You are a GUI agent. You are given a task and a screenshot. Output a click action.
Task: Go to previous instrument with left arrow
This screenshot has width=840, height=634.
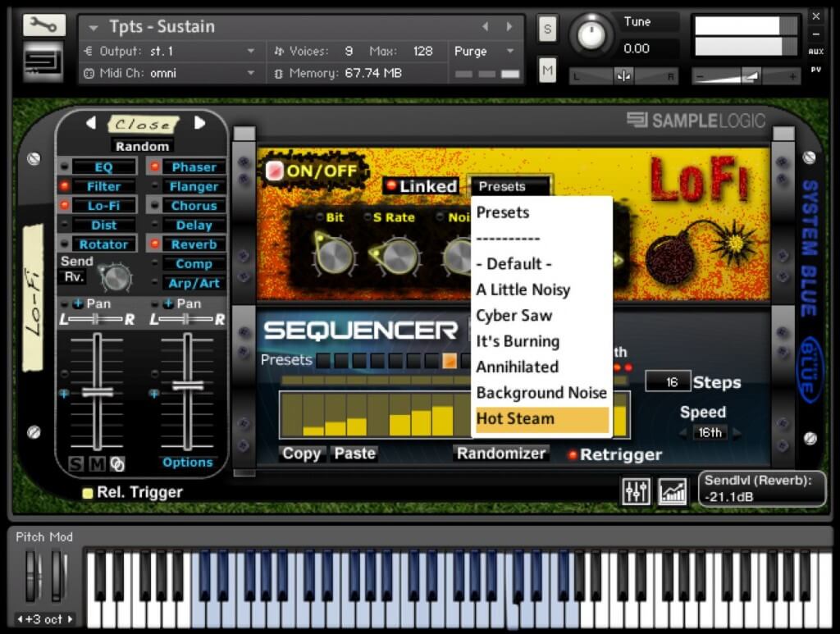485,26
